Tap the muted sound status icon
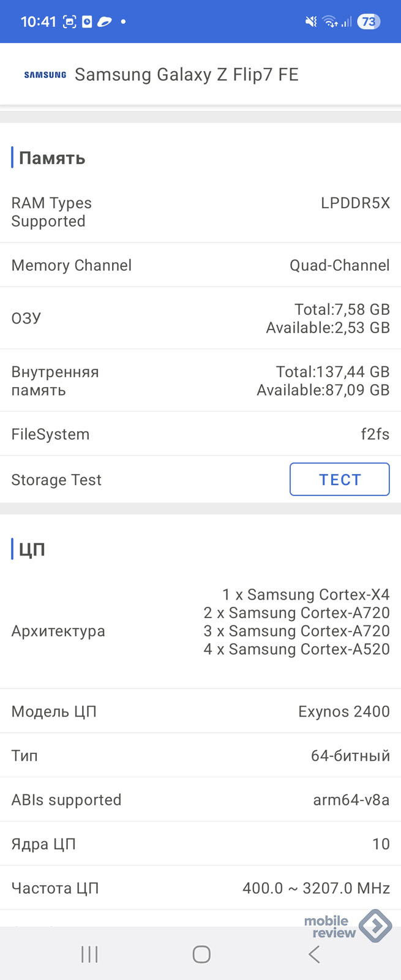401x980 pixels. [311, 22]
